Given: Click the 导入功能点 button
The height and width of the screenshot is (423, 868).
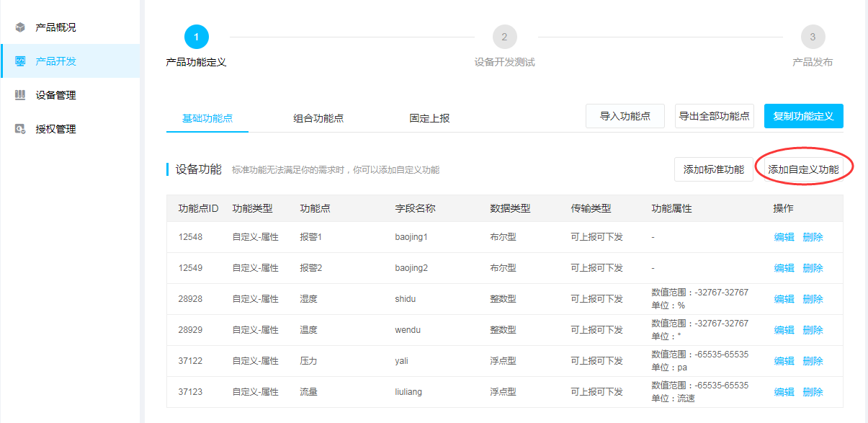Looking at the screenshot, I should (x=625, y=116).
